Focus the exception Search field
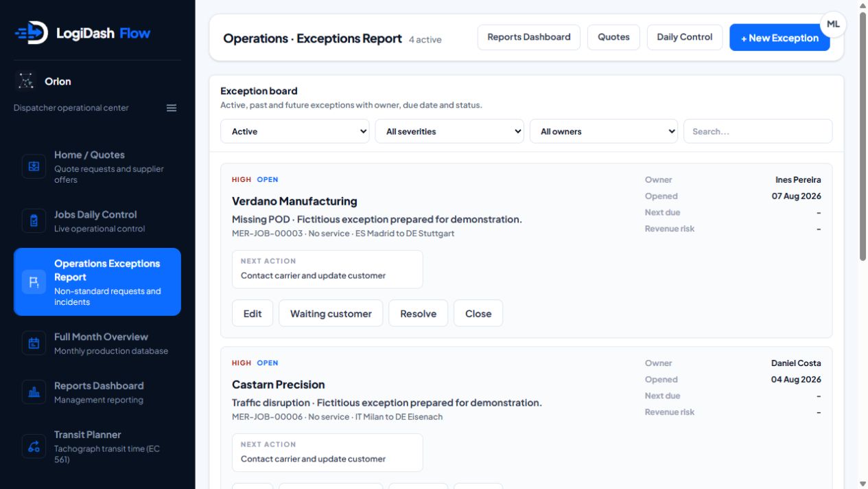 coord(758,131)
